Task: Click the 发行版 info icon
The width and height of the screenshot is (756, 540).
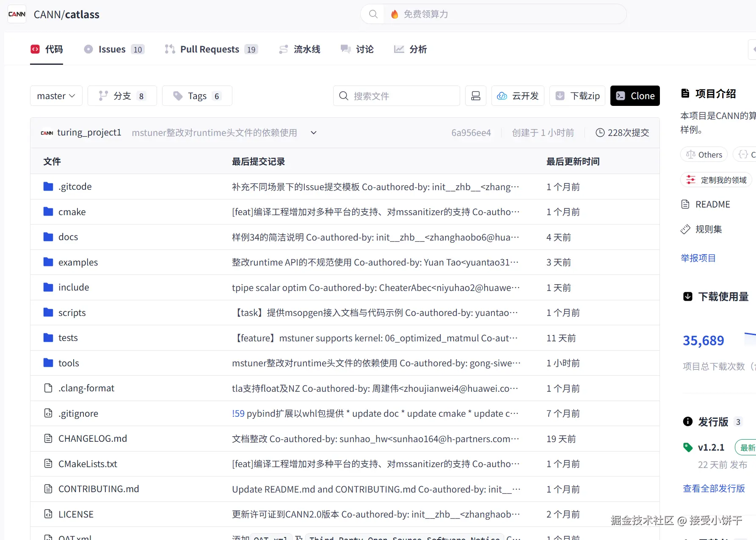Action: click(x=688, y=421)
